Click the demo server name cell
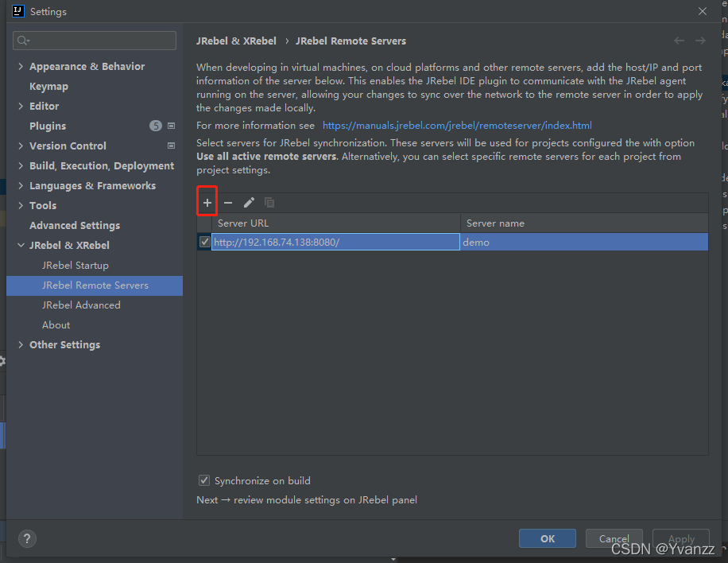This screenshot has width=728, height=563. point(584,242)
